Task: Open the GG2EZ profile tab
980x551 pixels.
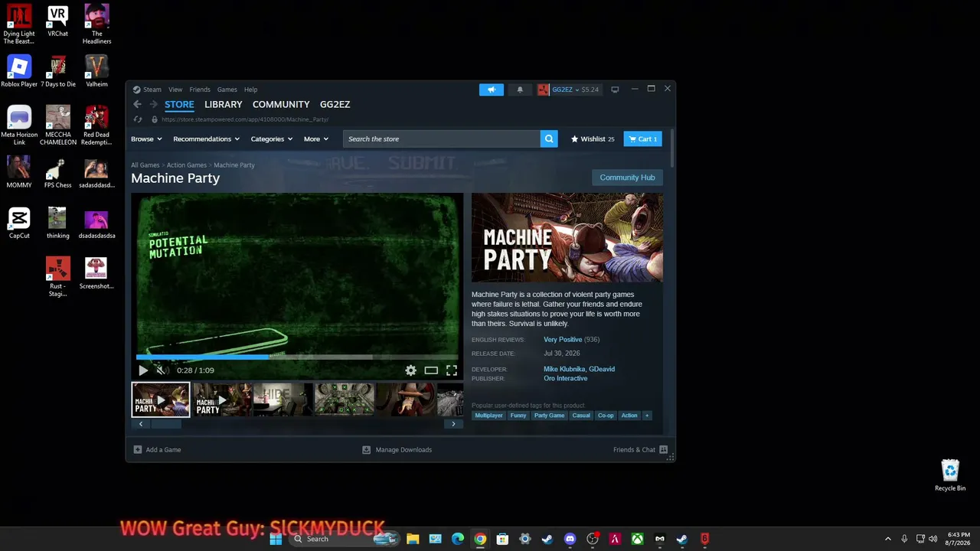Action: point(335,104)
